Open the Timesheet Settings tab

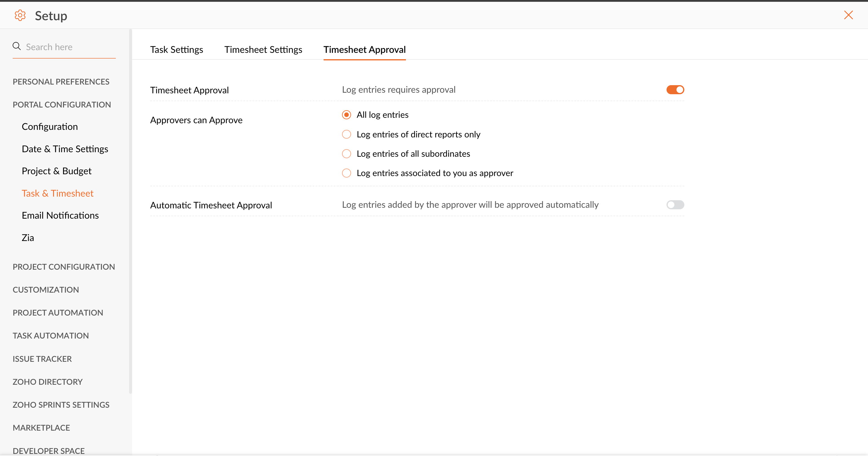point(263,50)
